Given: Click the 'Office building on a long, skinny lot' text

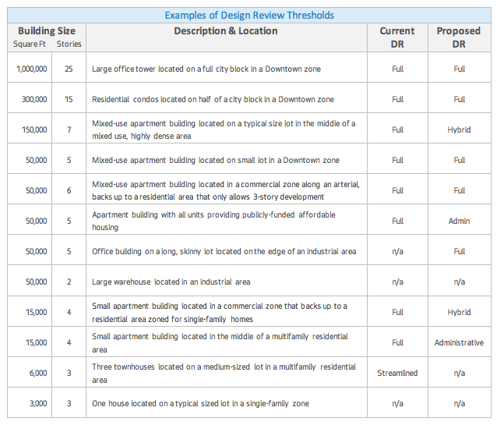Looking at the screenshot, I should click(x=224, y=251).
